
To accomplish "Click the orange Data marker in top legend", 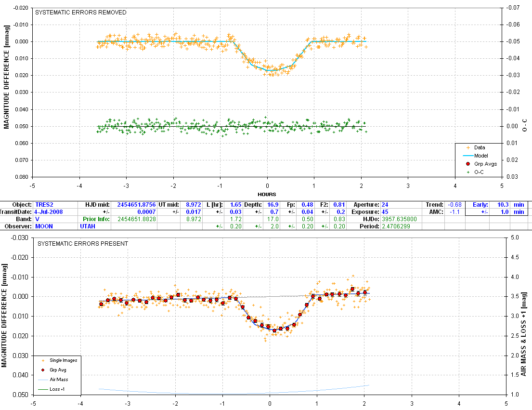I will pyautogui.click(x=465, y=148).
